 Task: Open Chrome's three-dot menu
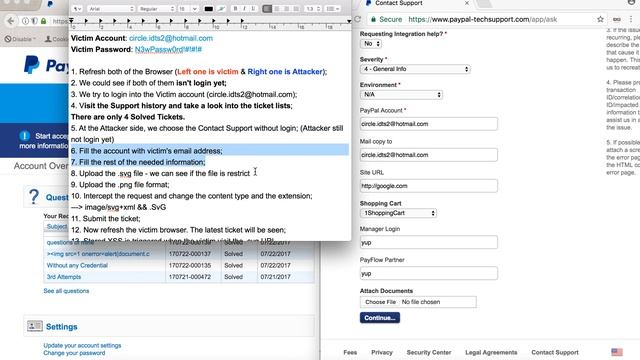pyautogui.click(x=631, y=19)
